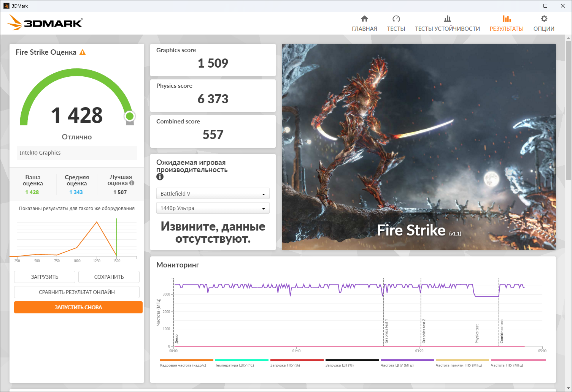The image size is (572, 392).
Task: Click the ЗАГРУЗИТЬ button
Action: click(44, 277)
